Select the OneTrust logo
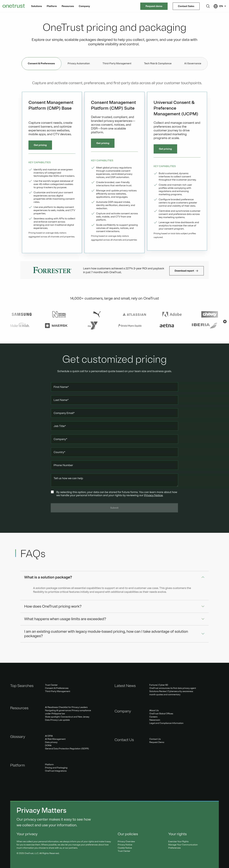This screenshot has width=229, height=868. [x=14, y=6]
